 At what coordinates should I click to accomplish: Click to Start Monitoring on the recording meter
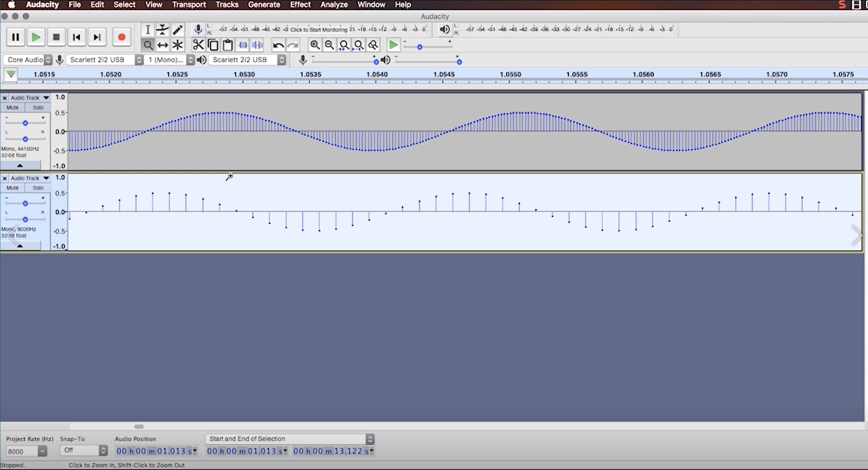(318, 30)
